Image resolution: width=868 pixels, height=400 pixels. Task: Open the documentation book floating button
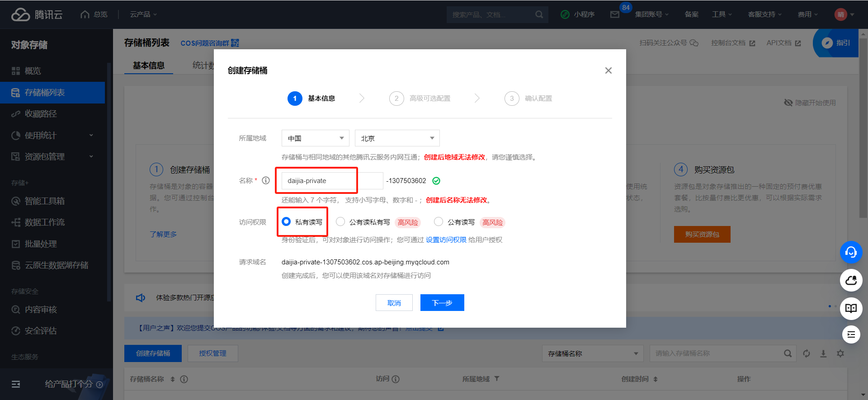[851, 308]
